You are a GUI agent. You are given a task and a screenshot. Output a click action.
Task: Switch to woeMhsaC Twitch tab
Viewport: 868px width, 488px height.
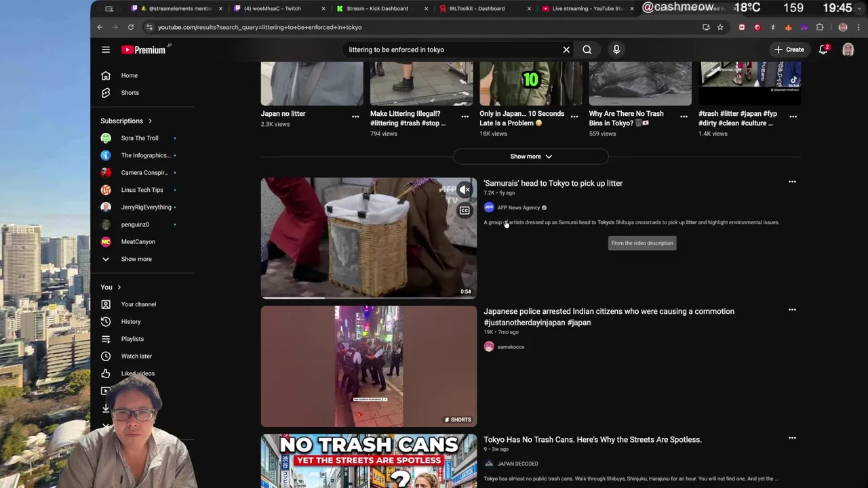click(x=277, y=9)
